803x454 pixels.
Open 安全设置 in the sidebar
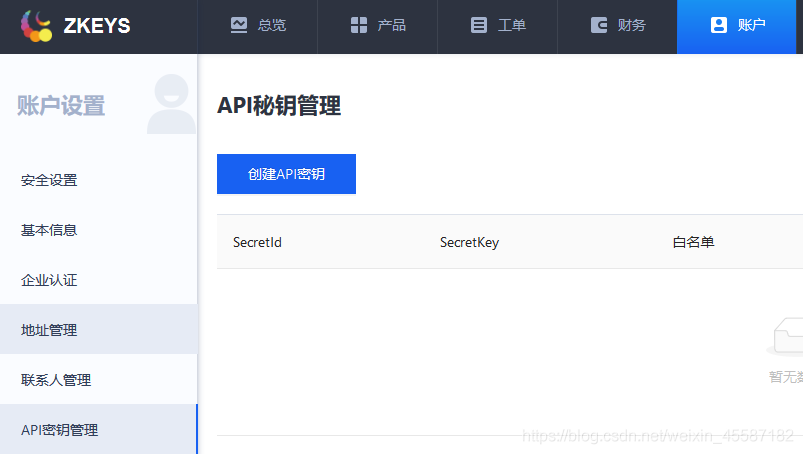point(98,180)
